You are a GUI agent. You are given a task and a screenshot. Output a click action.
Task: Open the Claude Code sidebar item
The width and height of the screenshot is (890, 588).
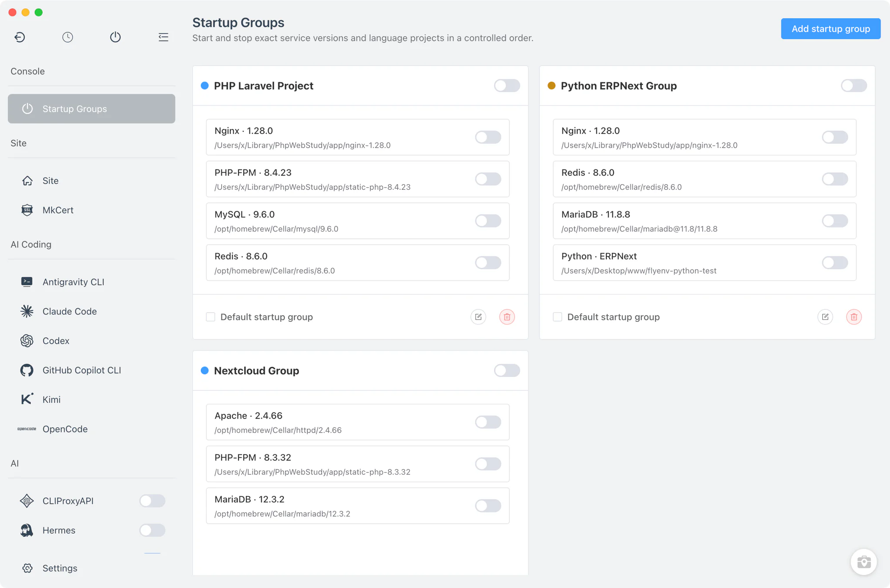coord(91,311)
